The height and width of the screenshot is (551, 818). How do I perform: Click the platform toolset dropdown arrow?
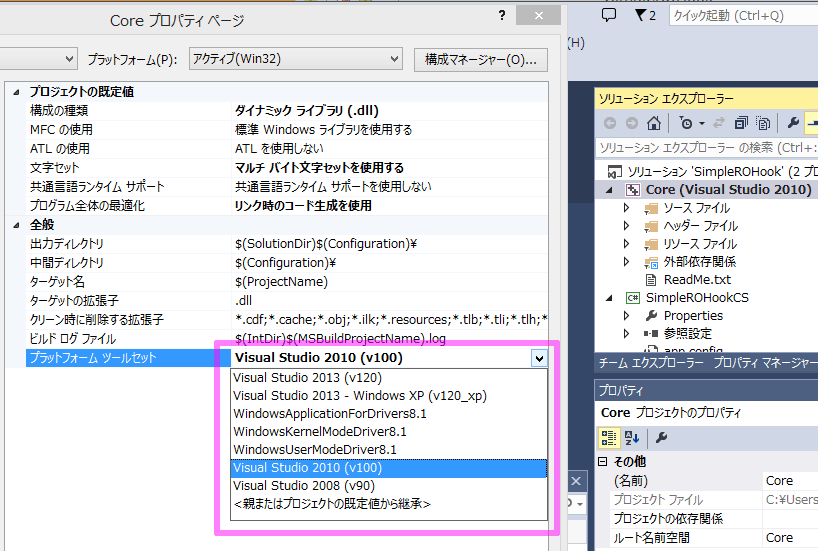(539, 358)
